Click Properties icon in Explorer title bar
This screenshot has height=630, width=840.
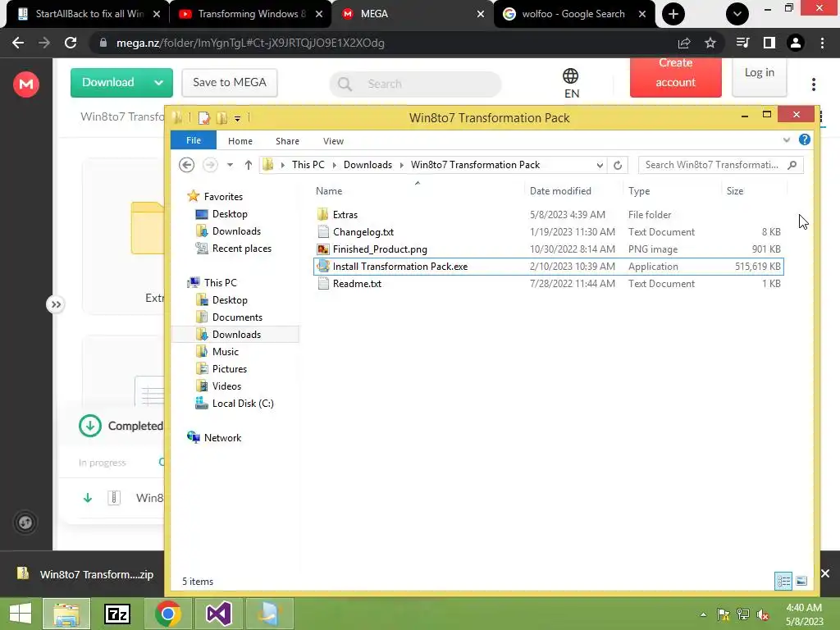coord(204,118)
